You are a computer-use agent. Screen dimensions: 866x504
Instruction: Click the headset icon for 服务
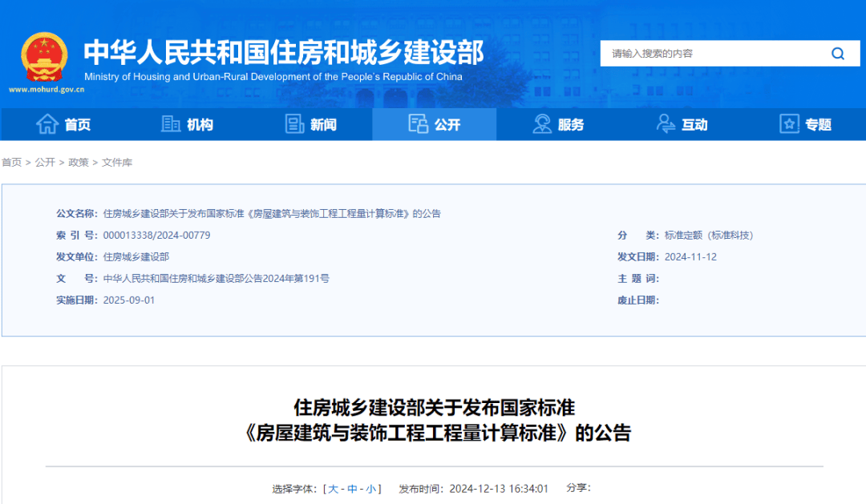[x=542, y=124]
